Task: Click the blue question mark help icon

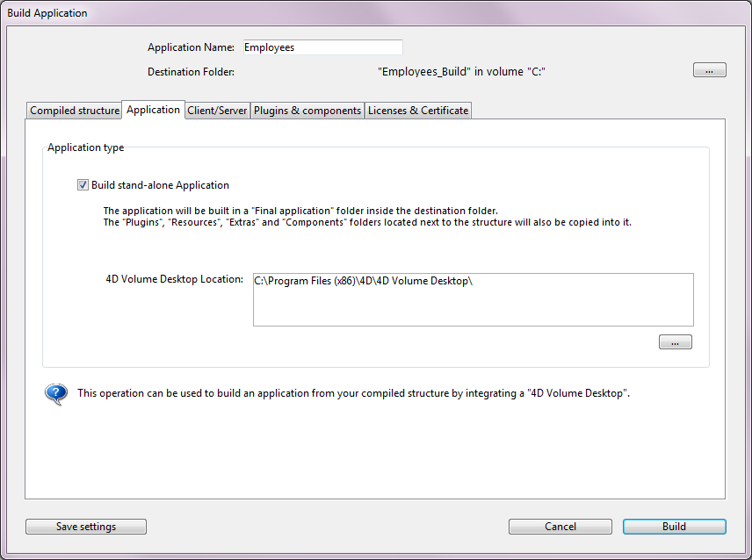Action: 56,393
